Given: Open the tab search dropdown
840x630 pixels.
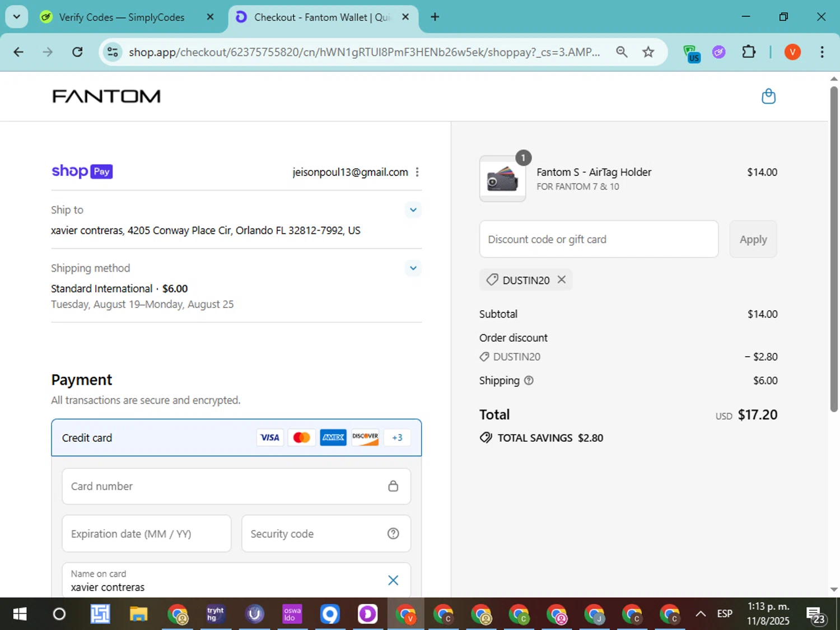Looking at the screenshot, I should (17, 17).
